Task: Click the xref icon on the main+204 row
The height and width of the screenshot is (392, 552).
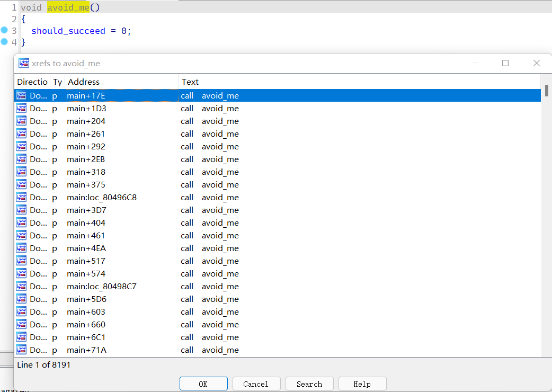Action: pos(22,121)
